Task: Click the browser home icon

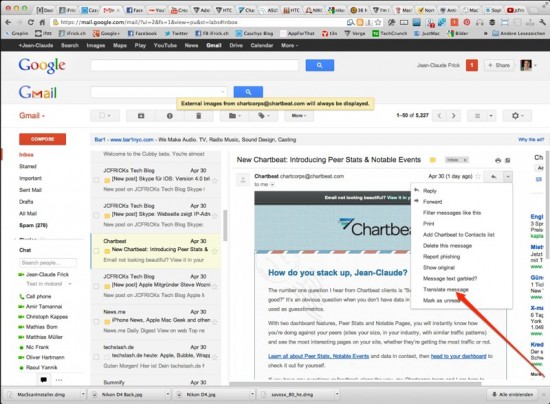Action: pos(42,22)
